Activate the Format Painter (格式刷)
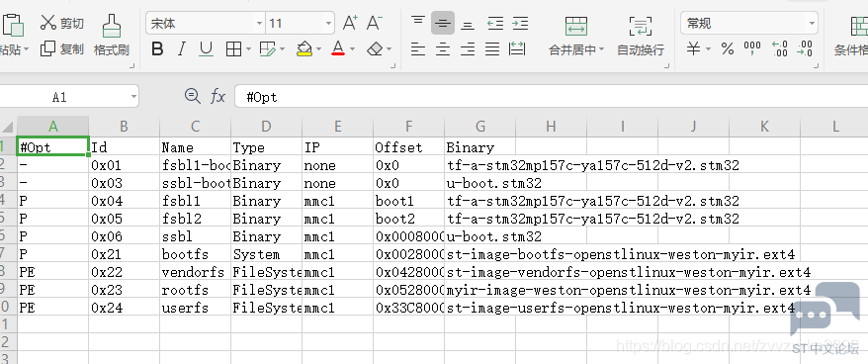This screenshot has width=868, height=364. [x=112, y=35]
